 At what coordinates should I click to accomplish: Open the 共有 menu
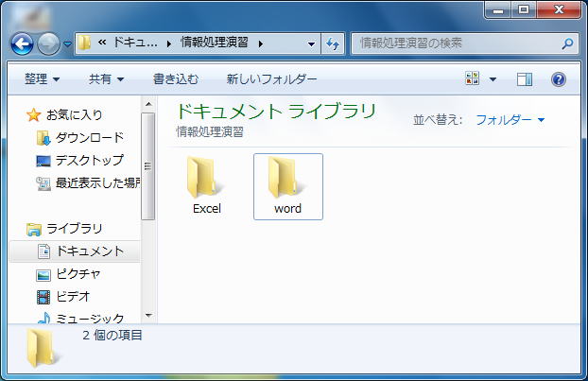106,79
